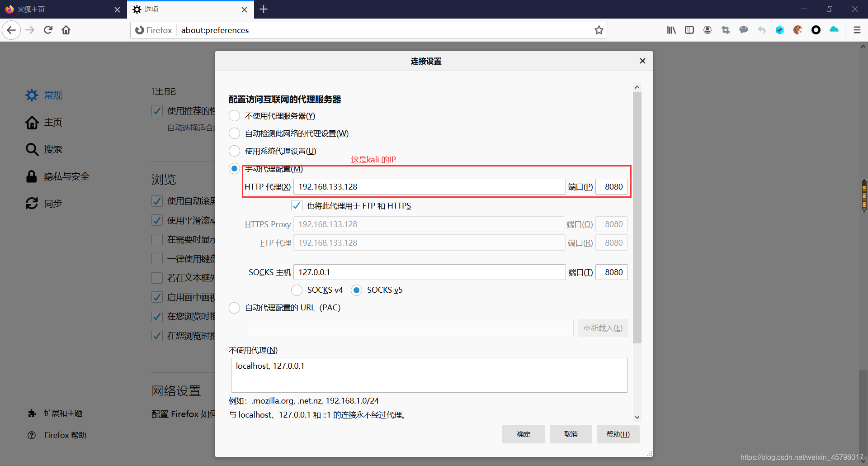Click the dialog scrollbar up arrow

tap(637, 87)
